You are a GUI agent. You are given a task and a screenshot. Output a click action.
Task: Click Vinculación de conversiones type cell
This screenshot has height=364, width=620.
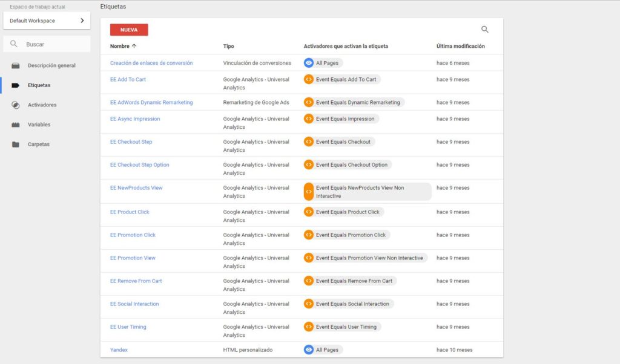coord(257,63)
